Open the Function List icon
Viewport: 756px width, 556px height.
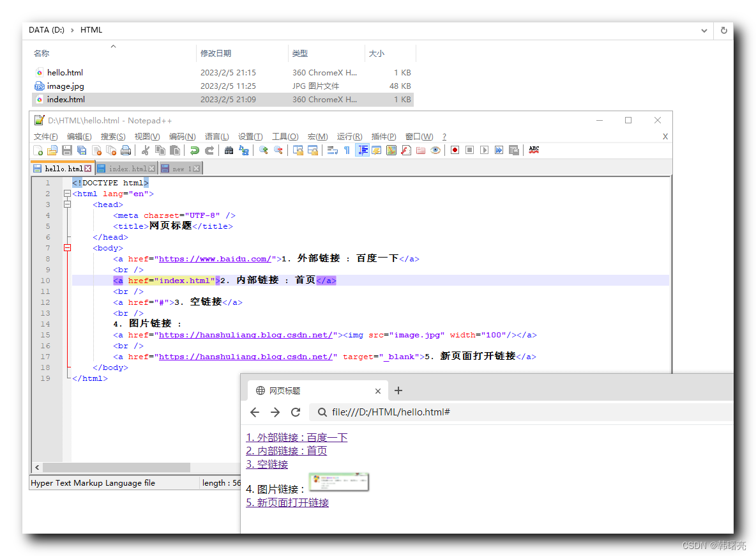(406, 151)
